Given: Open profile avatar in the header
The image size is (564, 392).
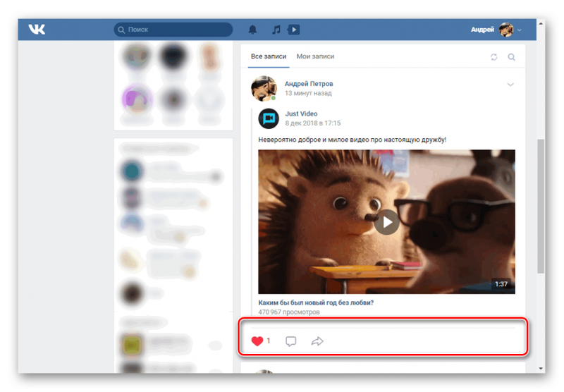Looking at the screenshot, I should (x=506, y=30).
